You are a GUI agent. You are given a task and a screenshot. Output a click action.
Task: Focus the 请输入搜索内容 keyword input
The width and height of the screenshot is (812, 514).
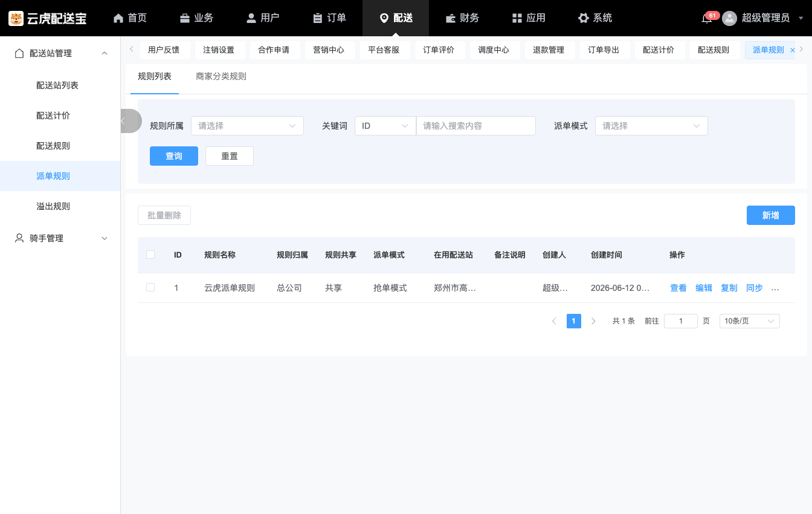pos(476,126)
